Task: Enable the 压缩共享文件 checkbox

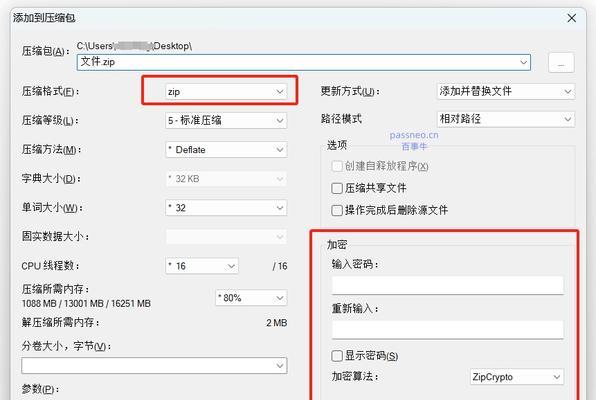Action: 337,188
